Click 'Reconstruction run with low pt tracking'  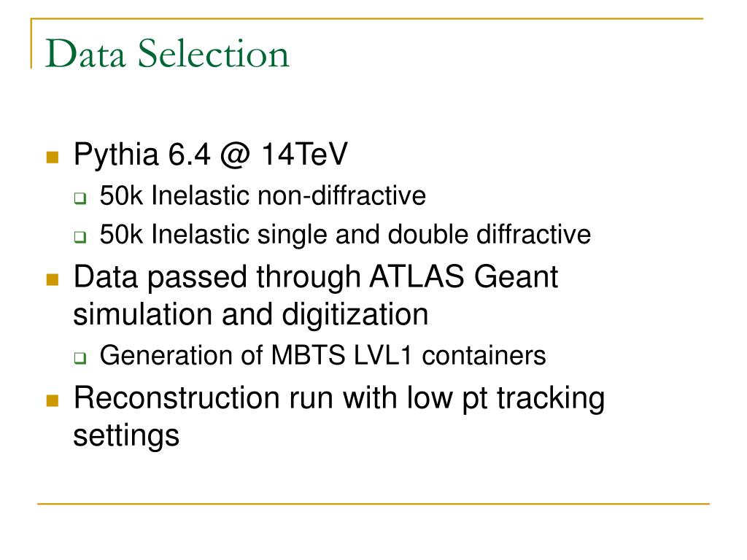pyautogui.click(x=339, y=399)
